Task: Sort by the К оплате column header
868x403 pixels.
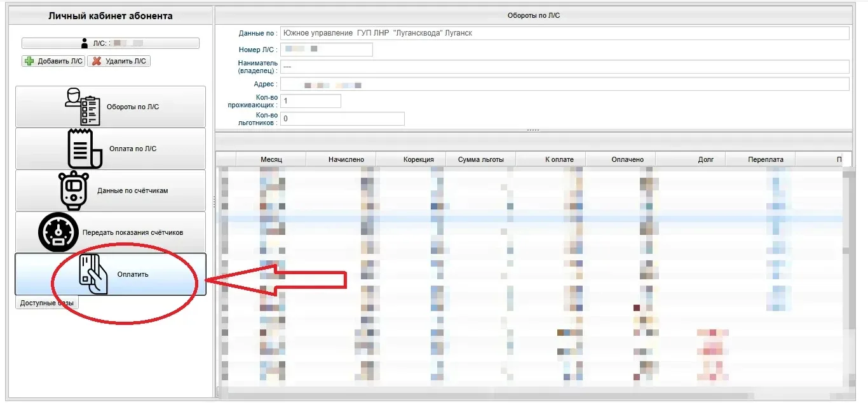Action: pos(551,159)
